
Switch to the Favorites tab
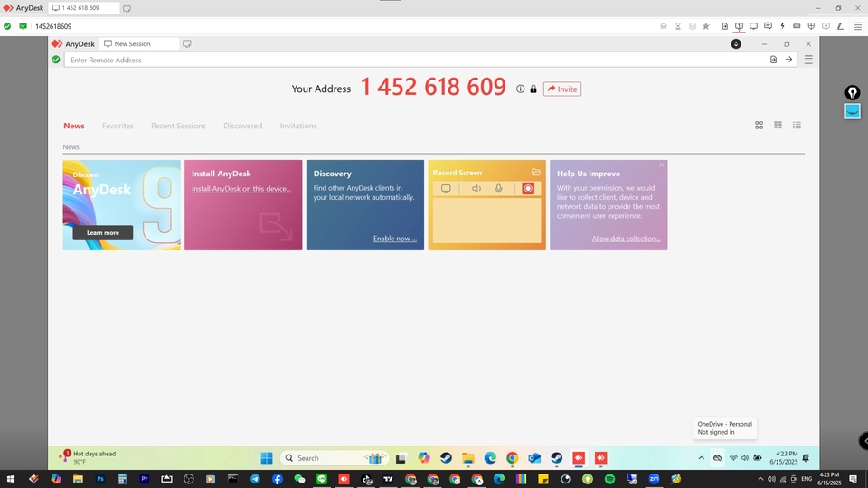click(x=118, y=126)
